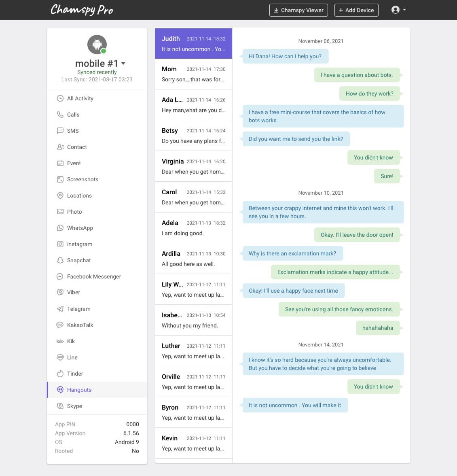Image resolution: width=457 pixels, height=476 pixels.
Task: Click the user account profile icon
Action: pos(396,10)
